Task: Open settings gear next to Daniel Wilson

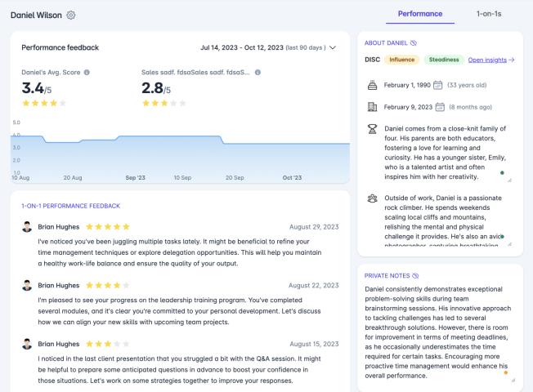Action: click(x=71, y=15)
